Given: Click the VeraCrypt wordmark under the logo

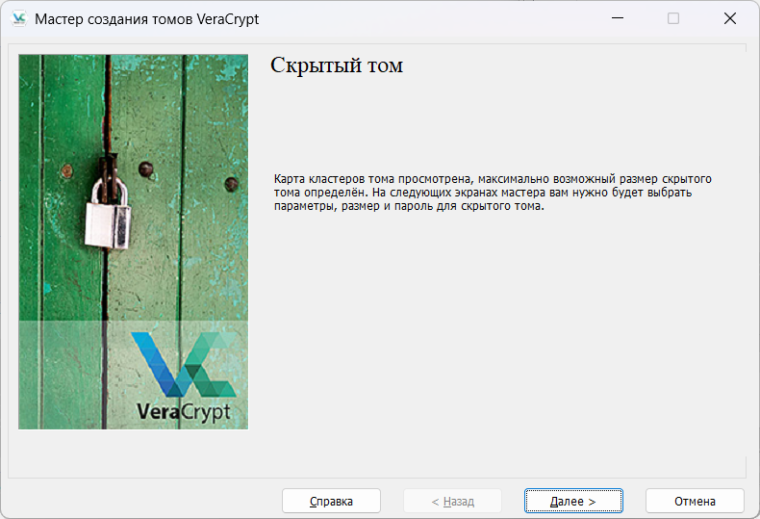Looking at the screenshot, I should point(183,412).
